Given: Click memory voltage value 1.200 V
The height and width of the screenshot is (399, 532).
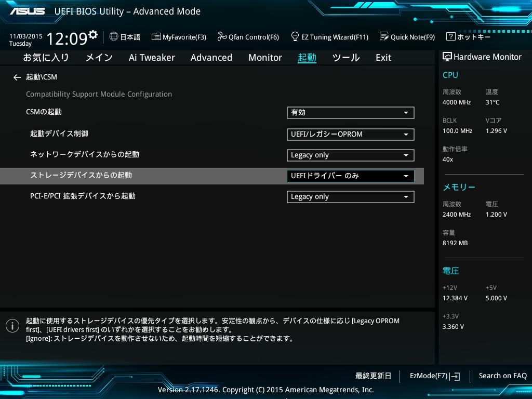Looking at the screenshot, I should point(496,215).
